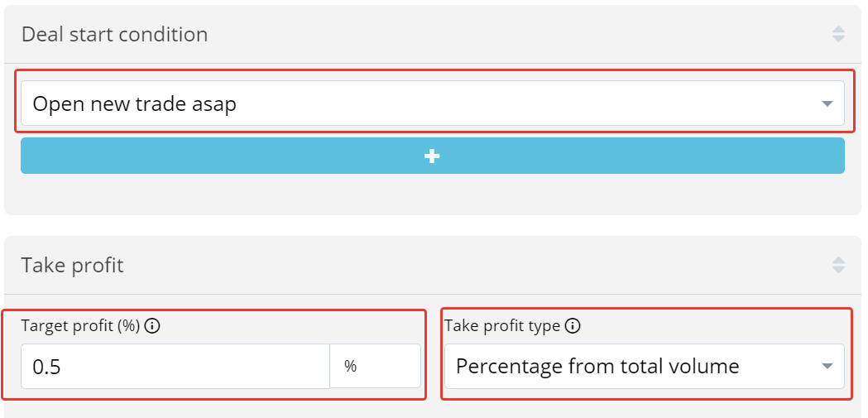Collapse the Take profit section arrows
This screenshot has width=868, height=418.
838,265
